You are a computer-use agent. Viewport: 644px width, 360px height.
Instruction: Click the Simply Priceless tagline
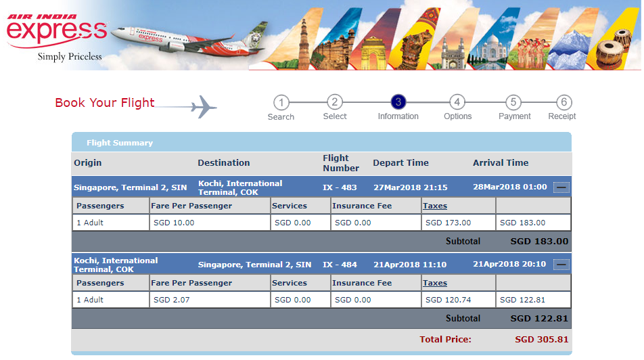pos(70,57)
